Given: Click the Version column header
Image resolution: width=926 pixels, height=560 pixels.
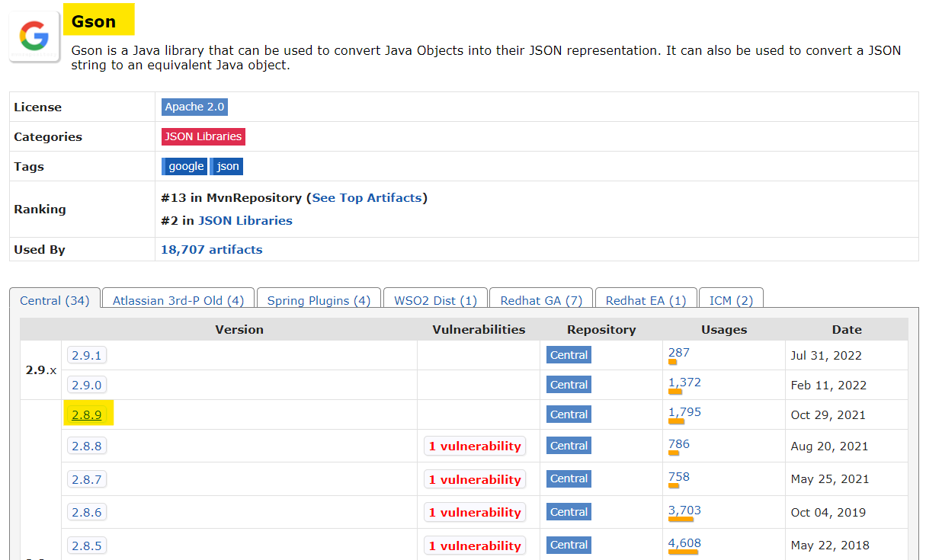Looking at the screenshot, I should (x=239, y=330).
